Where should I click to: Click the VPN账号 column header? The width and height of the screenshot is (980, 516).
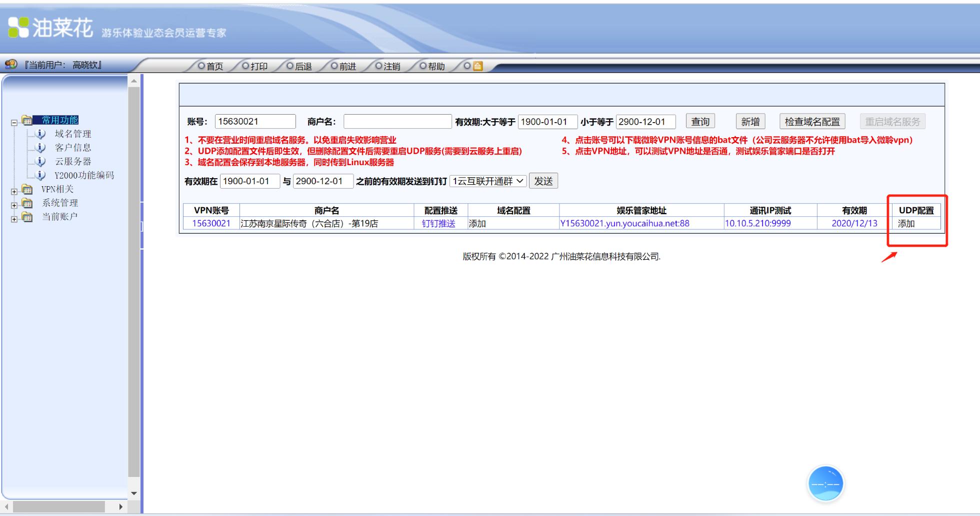[x=211, y=211]
